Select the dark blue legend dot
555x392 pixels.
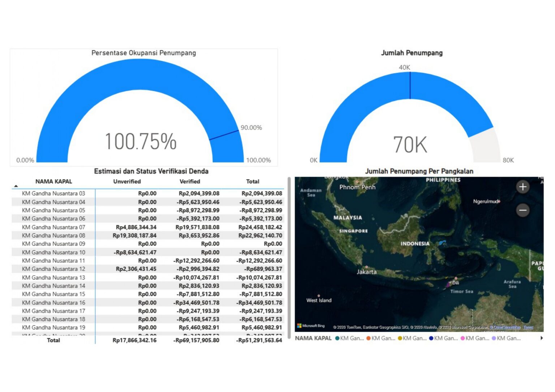tap(431, 339)
